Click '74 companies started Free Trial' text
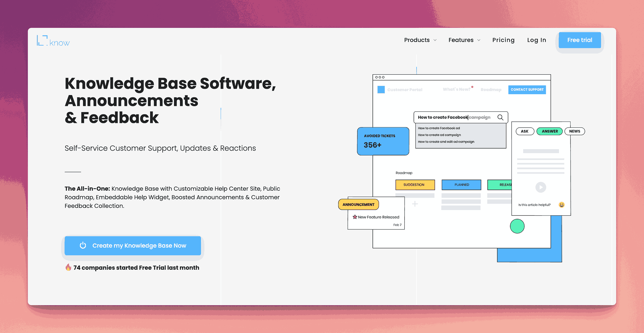The width and height of the screenshot is (644, 333). click(x=136, y=268)
